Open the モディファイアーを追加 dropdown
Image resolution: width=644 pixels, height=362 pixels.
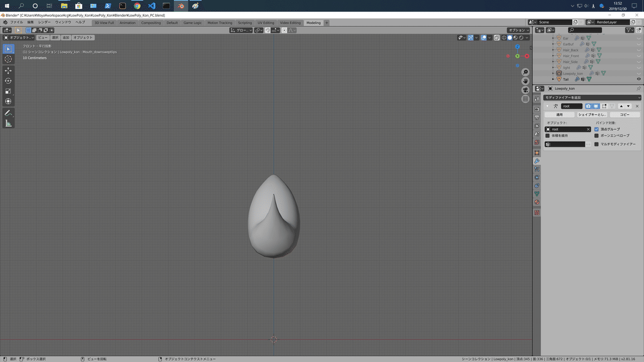[x=592, y=98]
